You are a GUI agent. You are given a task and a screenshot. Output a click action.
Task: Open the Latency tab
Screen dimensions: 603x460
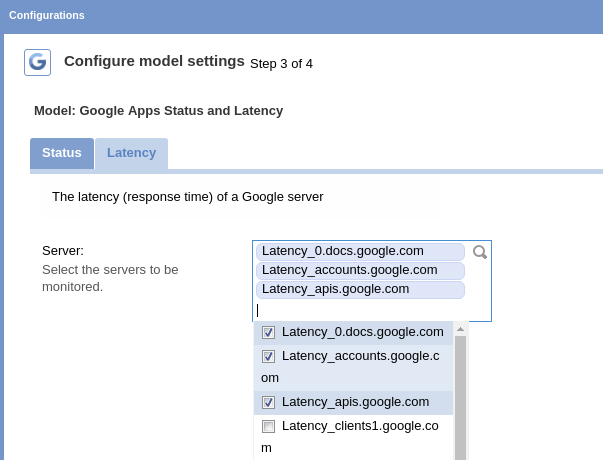[x=131, y=153]
